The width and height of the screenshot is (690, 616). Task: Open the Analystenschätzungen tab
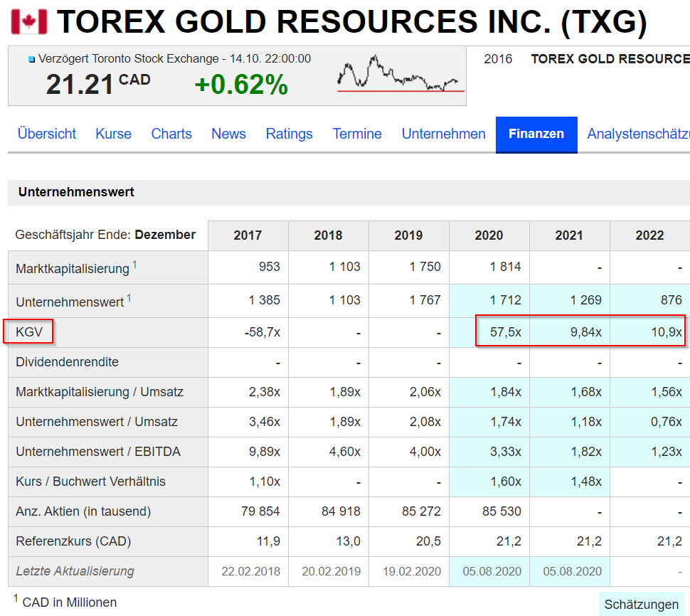coord(638,134)
